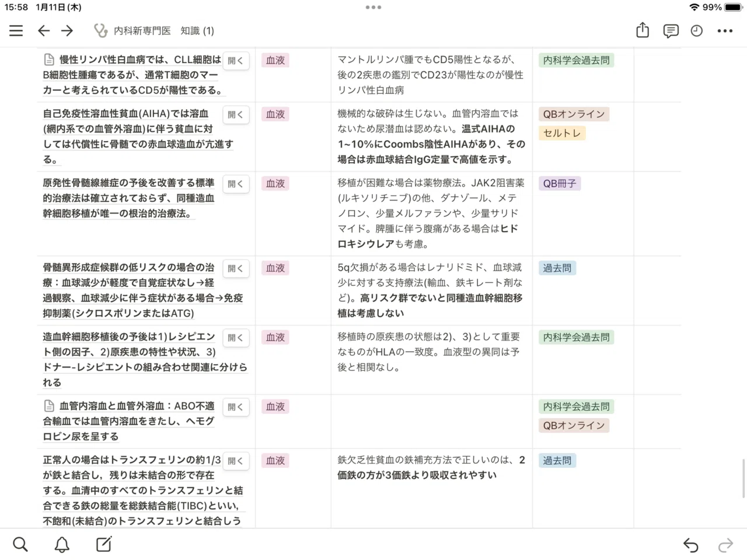
Task: Open the share icon
Action: (x=643, y=30)
